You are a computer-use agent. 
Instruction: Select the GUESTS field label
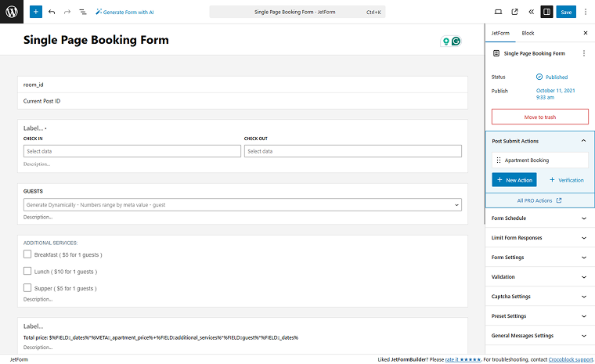(x=33, y=191)
